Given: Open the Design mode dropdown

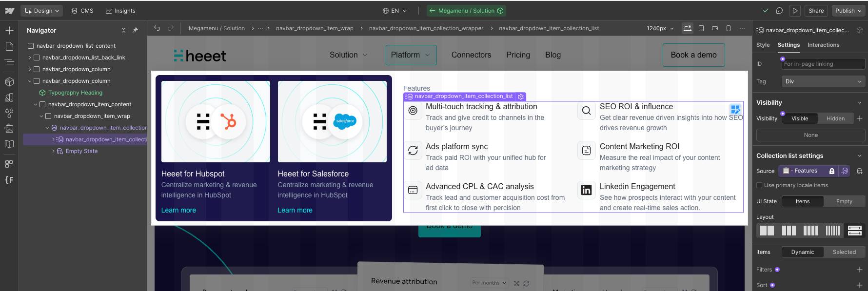Looking at the screenshot, I should pyautogui.click(x=42, y=11).
